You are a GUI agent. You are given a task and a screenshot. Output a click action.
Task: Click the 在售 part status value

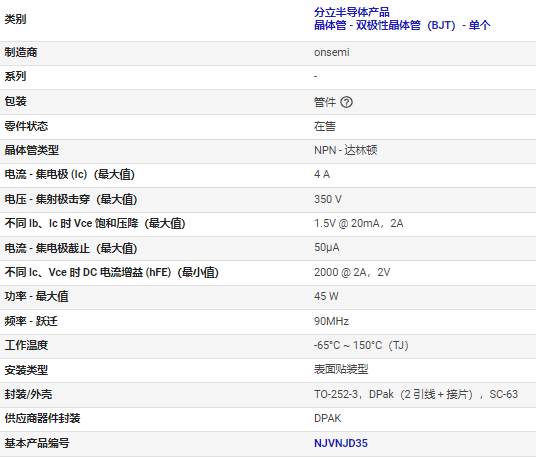pos(325,126)
